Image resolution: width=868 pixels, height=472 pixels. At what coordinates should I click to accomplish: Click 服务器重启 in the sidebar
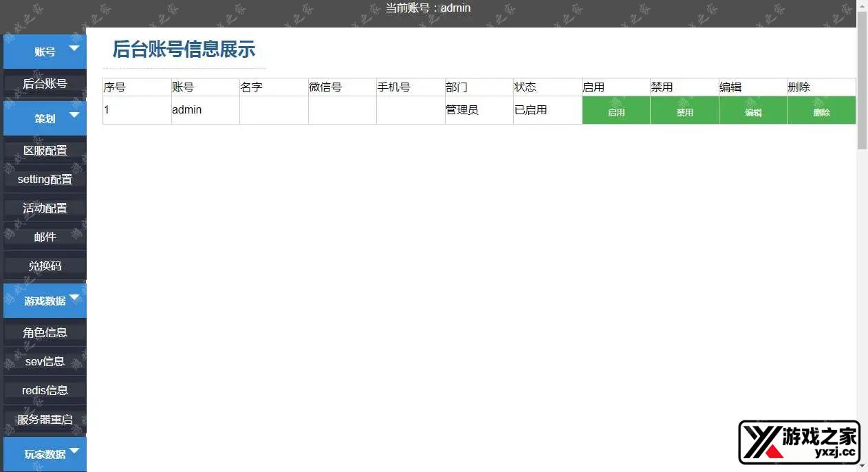click(45, 420)
